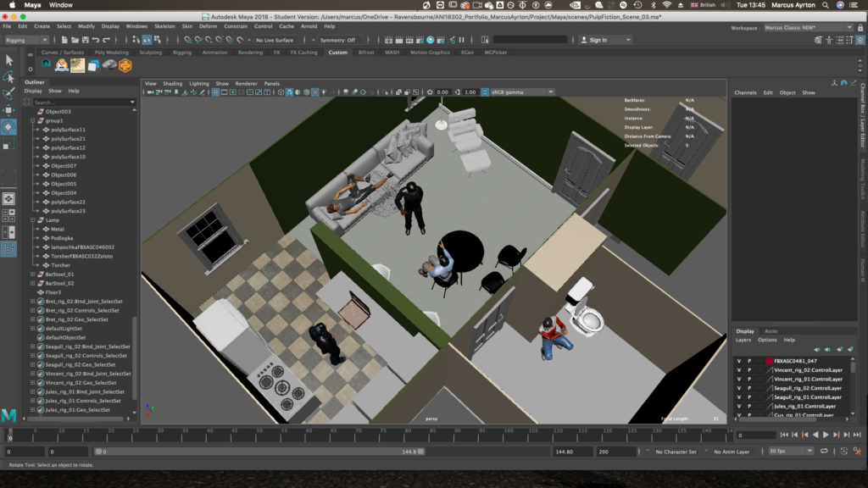868x488 pixels.
Task: Open the Skeleton menu
Action: pyautogui.click(x=164, y=26)
